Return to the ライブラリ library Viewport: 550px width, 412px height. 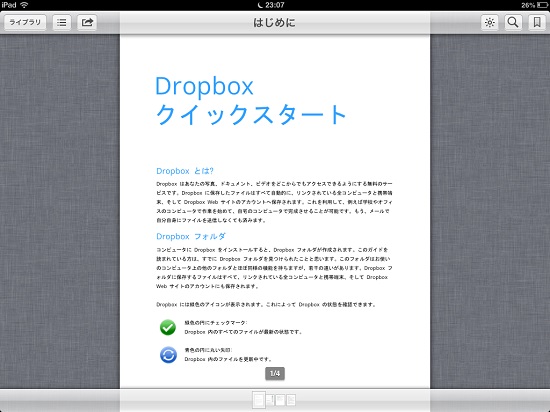point(25,22)
